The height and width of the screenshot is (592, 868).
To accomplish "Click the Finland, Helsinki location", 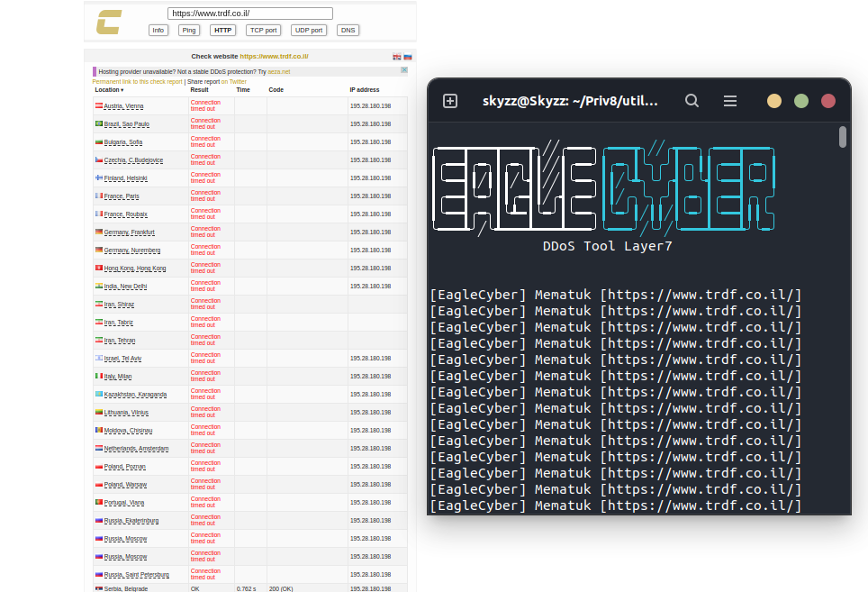I will (x=126, y=178).
